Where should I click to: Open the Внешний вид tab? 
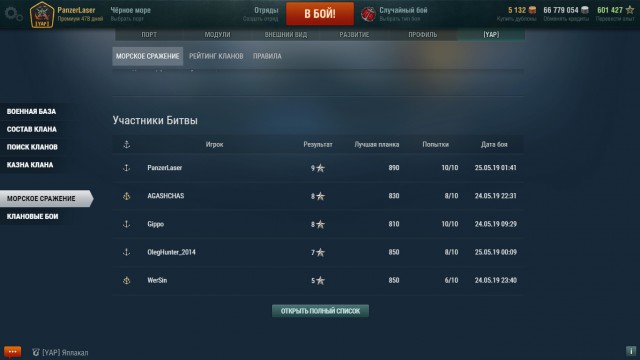(286, 35)
